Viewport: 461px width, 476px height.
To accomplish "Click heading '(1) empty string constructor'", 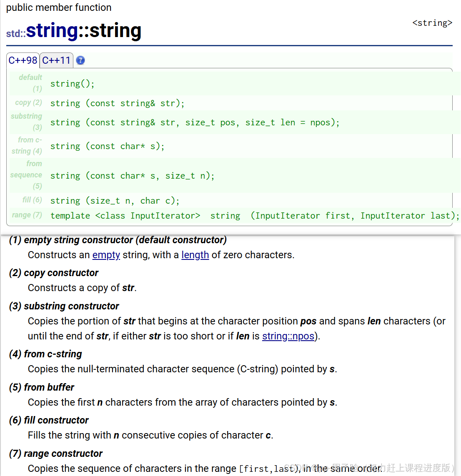I will tap(118, 240).
